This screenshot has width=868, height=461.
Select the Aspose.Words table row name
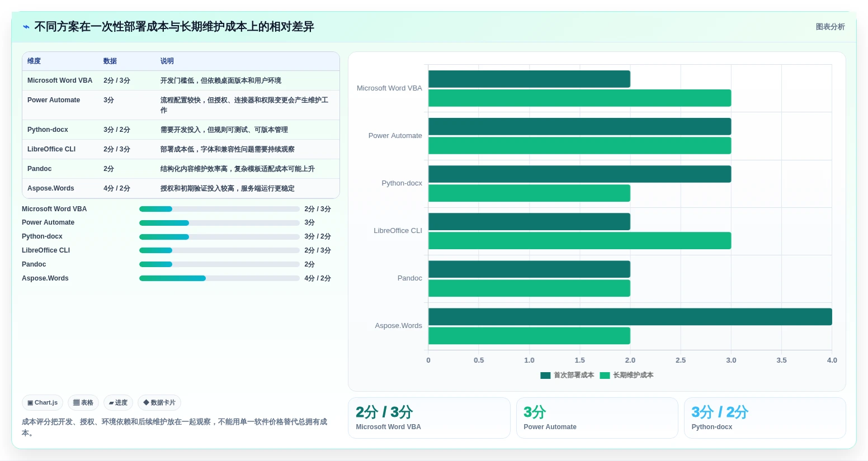pyautogui.click(x=51, y=188)
